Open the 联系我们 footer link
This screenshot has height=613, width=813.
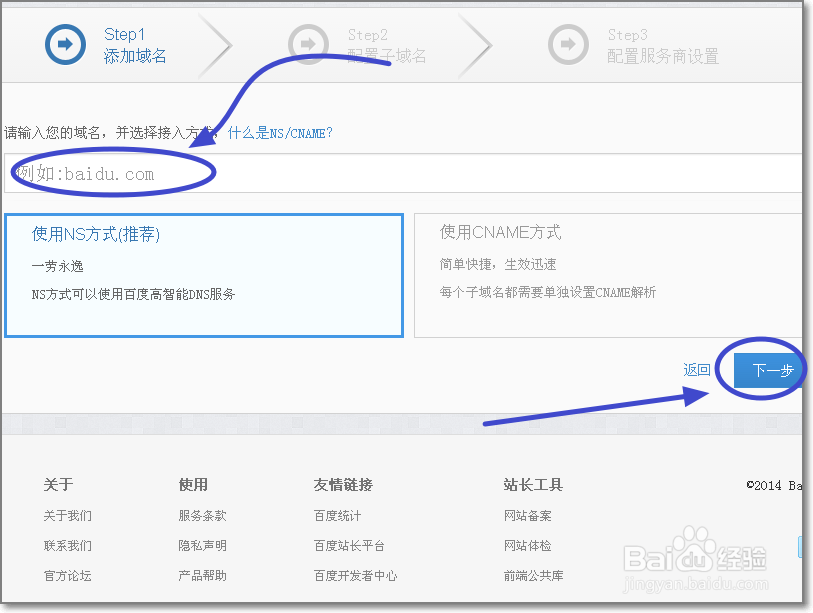[x=68, y=545]
